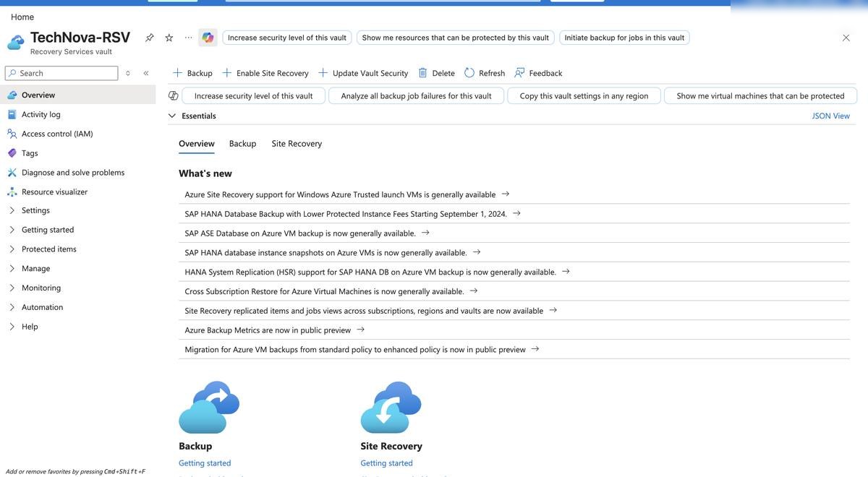
Task: Click the Recovery Services vault cloud icon
Action: coord(16,43)
